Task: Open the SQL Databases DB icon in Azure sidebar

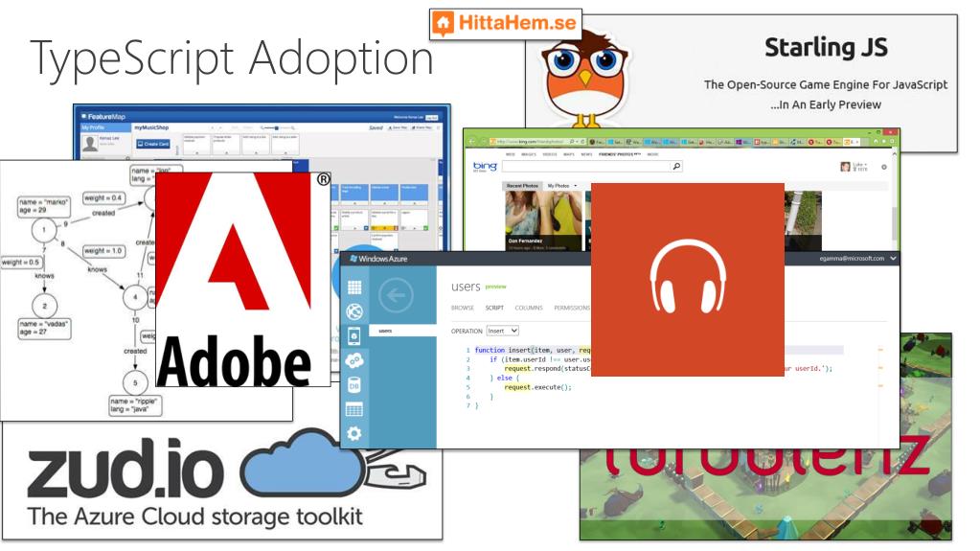Action: coord(353,385)
